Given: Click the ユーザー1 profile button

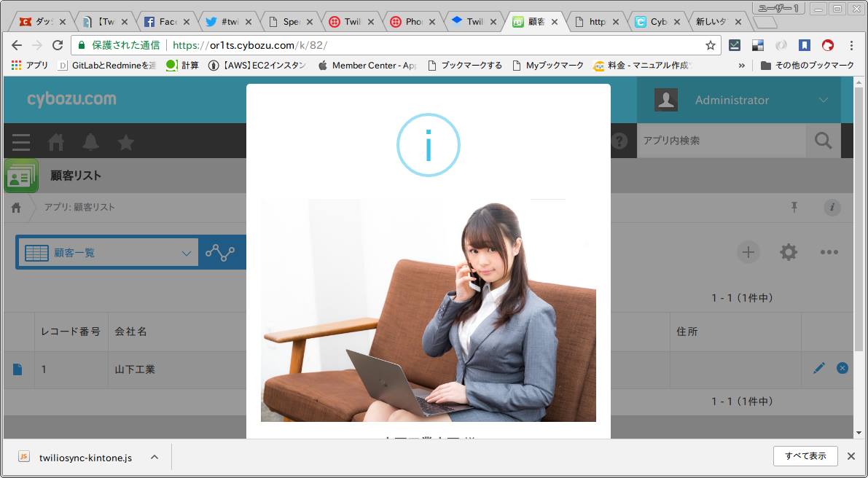Looking at the screenshot, I should pyautogui.click(x=778, y=8).
